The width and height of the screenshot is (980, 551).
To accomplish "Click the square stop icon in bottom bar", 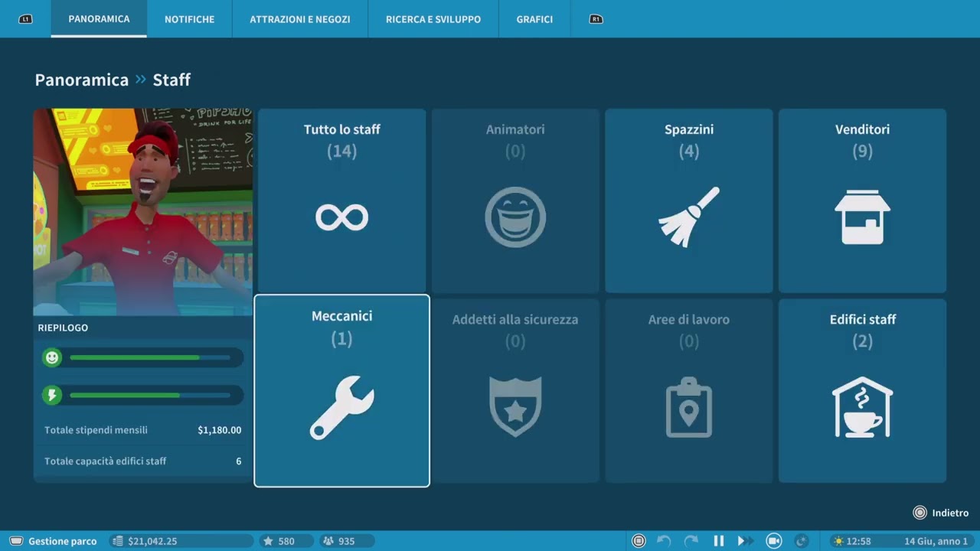I will [x=639, y=541].
